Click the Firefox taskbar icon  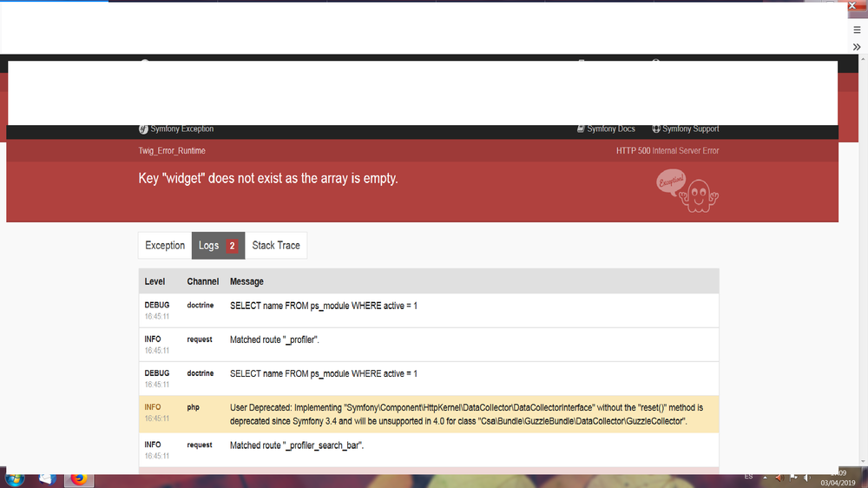(79, 478)
